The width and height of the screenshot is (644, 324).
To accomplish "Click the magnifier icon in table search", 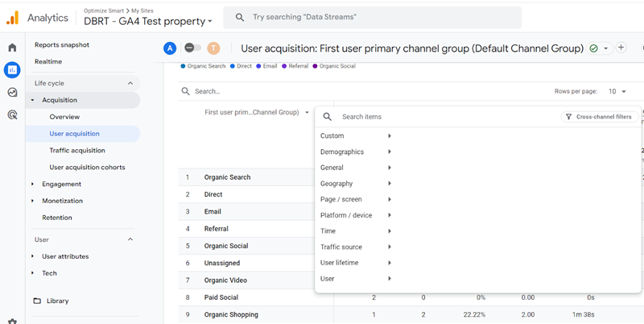I will (186, 91).
